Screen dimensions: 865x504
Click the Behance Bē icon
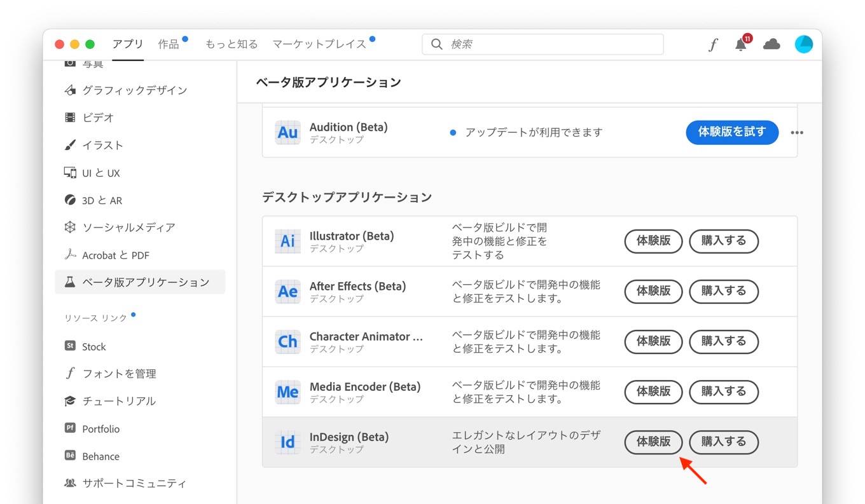point(70,455)
